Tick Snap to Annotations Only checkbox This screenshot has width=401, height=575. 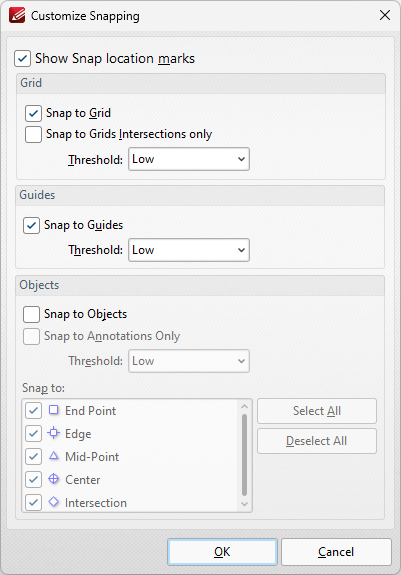coord(31,336)
